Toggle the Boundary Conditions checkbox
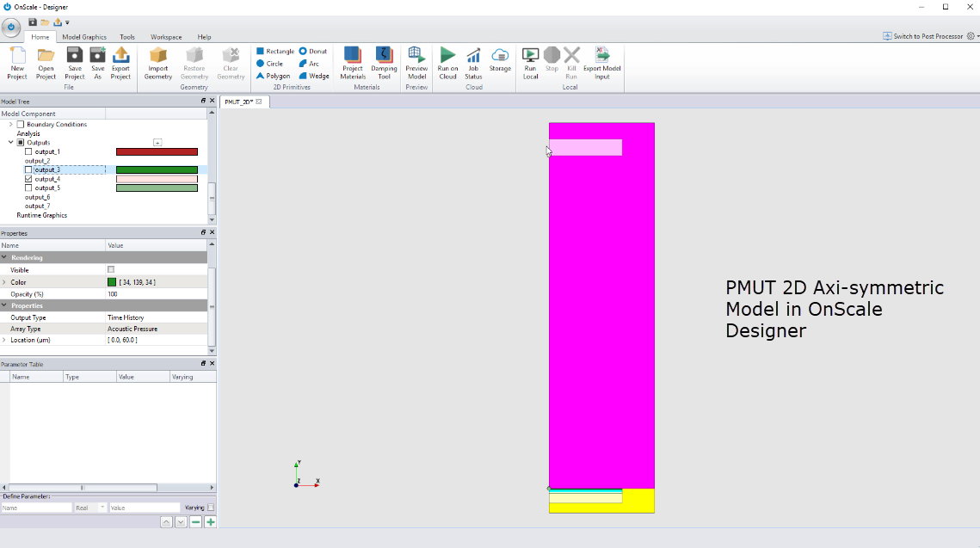This screenshot has height=548, width=980. [21, 125]
